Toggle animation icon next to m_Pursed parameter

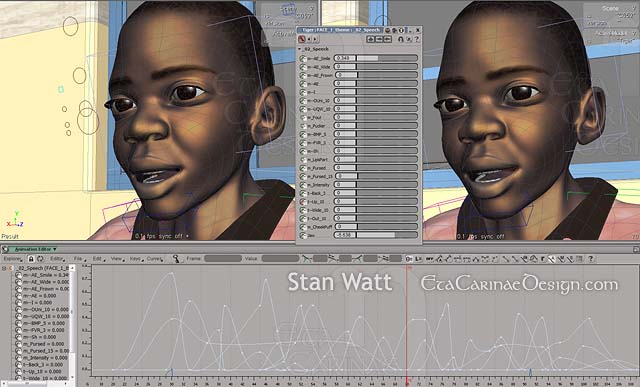[303, 168]
